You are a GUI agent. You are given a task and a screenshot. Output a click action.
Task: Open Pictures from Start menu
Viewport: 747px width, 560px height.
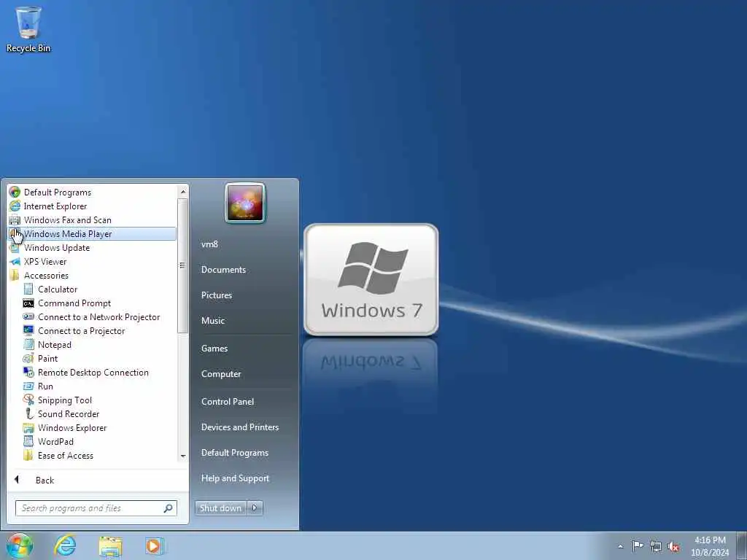coord(216,295)
